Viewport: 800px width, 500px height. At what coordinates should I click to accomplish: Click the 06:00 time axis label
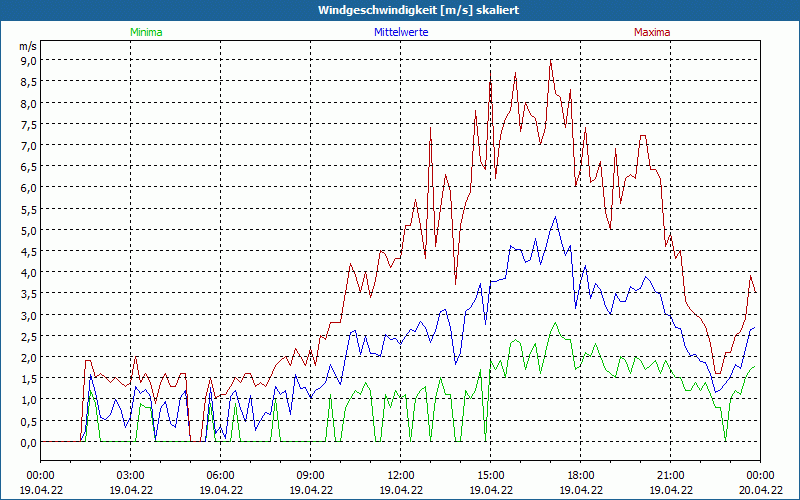pyautogui.click(x=220, y=476)
